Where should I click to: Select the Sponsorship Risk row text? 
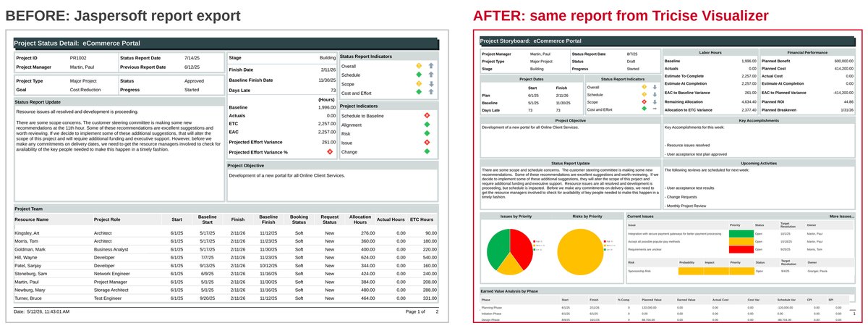pos(639,272)
